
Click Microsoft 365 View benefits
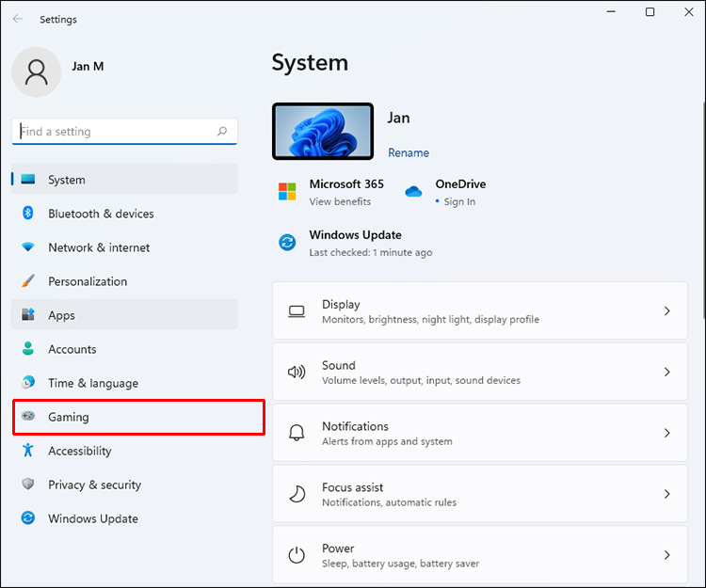point(340,201)
